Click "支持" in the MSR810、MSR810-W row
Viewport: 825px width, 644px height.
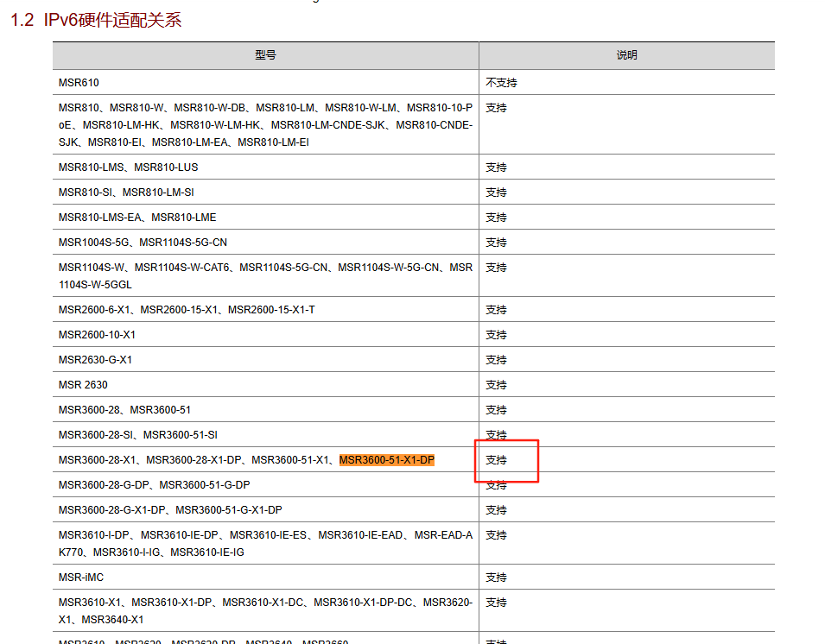coord(496,108)
